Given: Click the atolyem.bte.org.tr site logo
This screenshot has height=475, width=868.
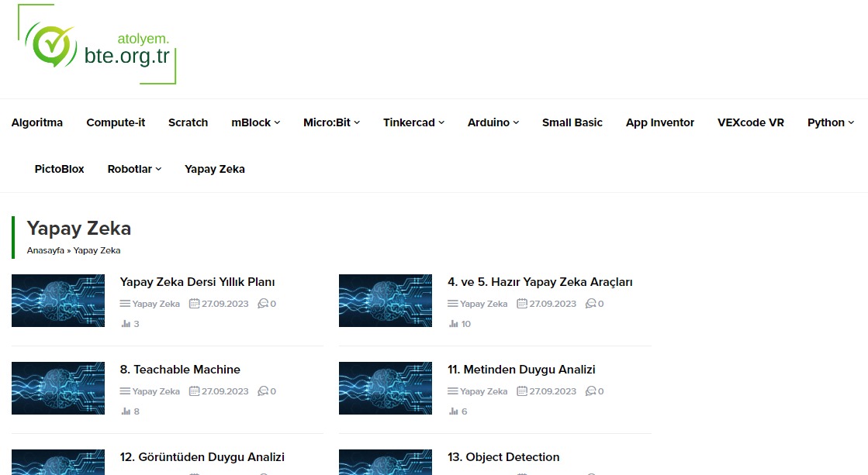Looking at the screenshot, I should tap(97, 44).
